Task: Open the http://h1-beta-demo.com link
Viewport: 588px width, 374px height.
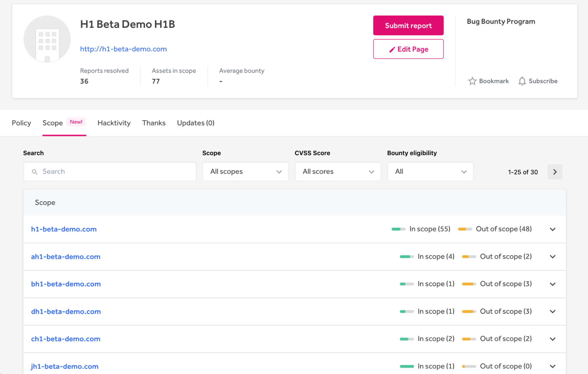Action: [123, 49]
